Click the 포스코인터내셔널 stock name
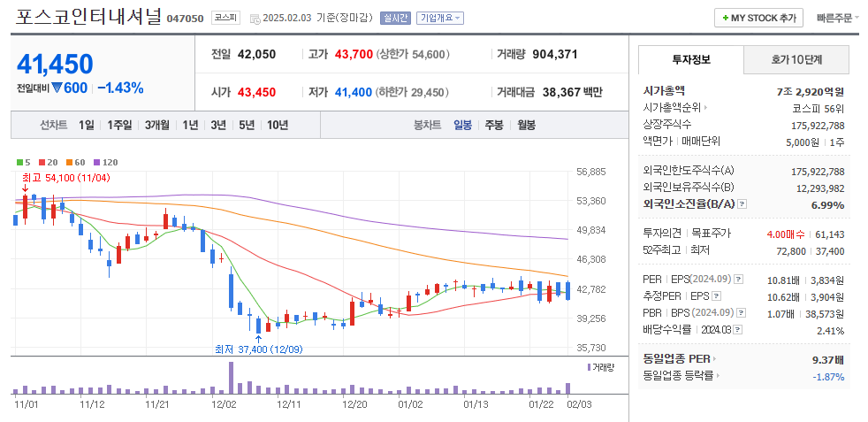 pos(88,17)
